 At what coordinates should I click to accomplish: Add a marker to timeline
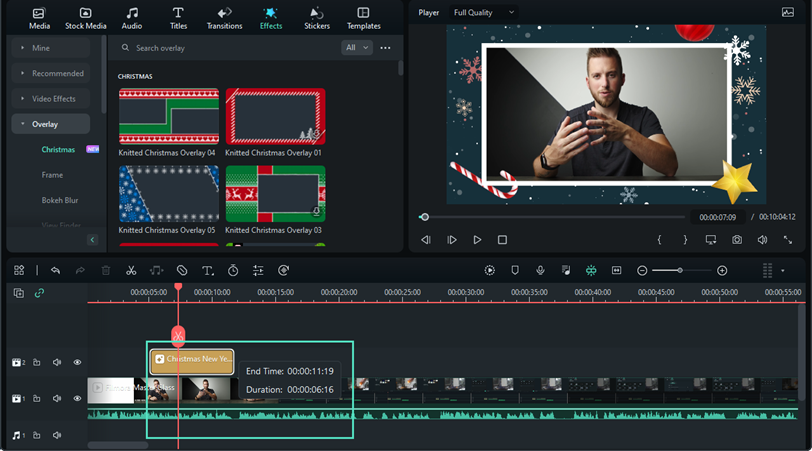click(x=515, y=270)
